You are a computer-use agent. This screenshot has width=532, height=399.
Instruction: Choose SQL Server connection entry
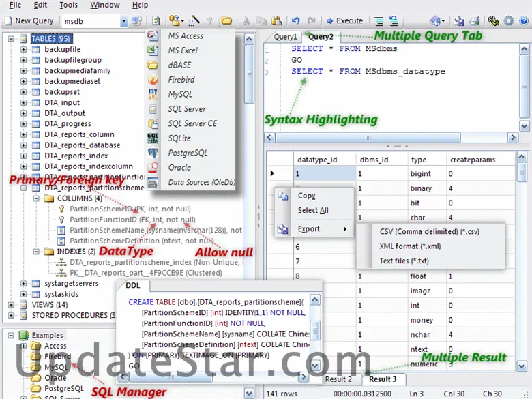pyautogui.click(x=191, y=109)
